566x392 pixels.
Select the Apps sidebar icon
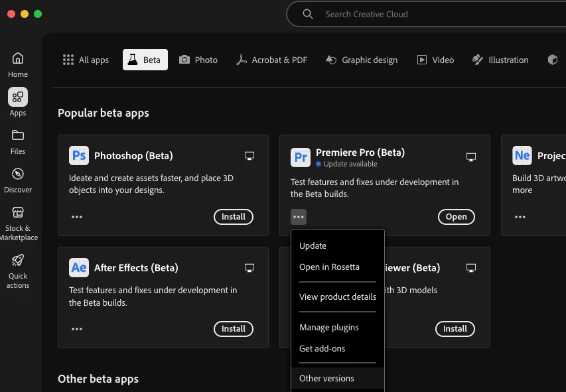pyautogui.click(x=18, y=97)
